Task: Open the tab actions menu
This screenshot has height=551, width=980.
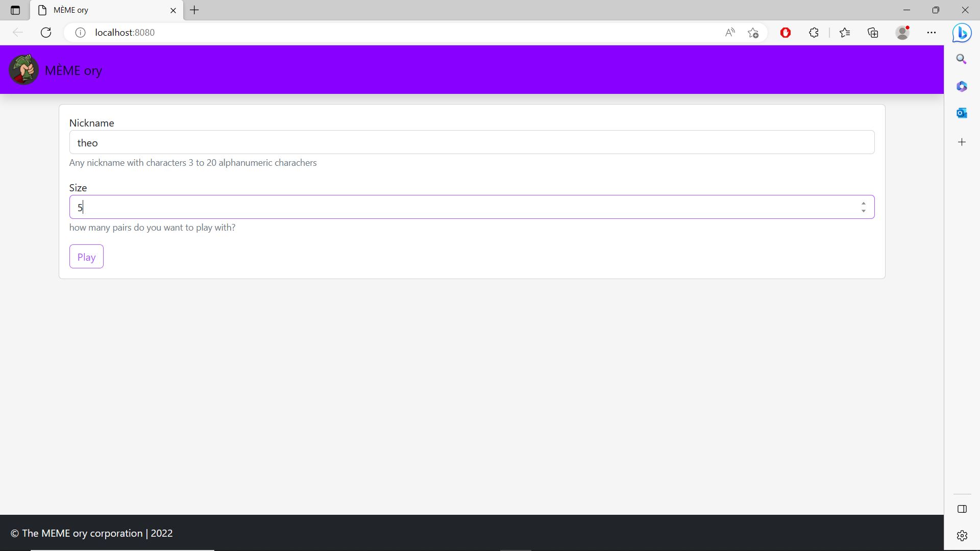Action: coord(15,10)
